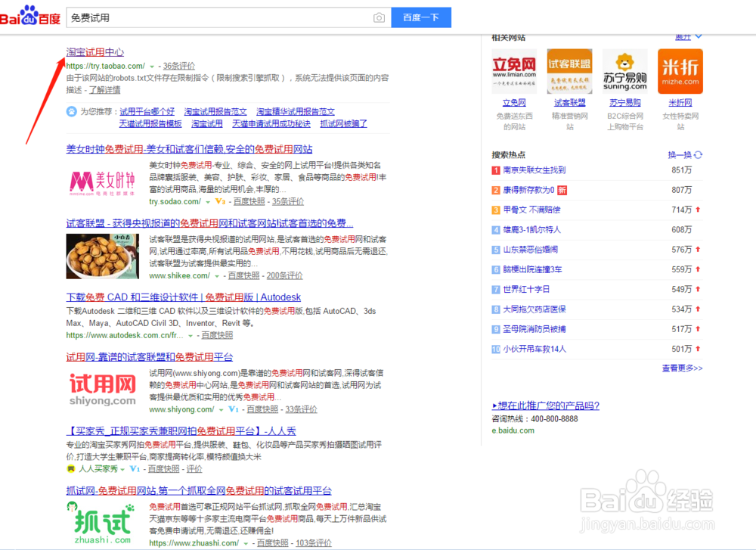Click the recommendation paw icon beside 为您推荐
The width and height of the screenshot is (756, 550).
(x=71, y=111)
